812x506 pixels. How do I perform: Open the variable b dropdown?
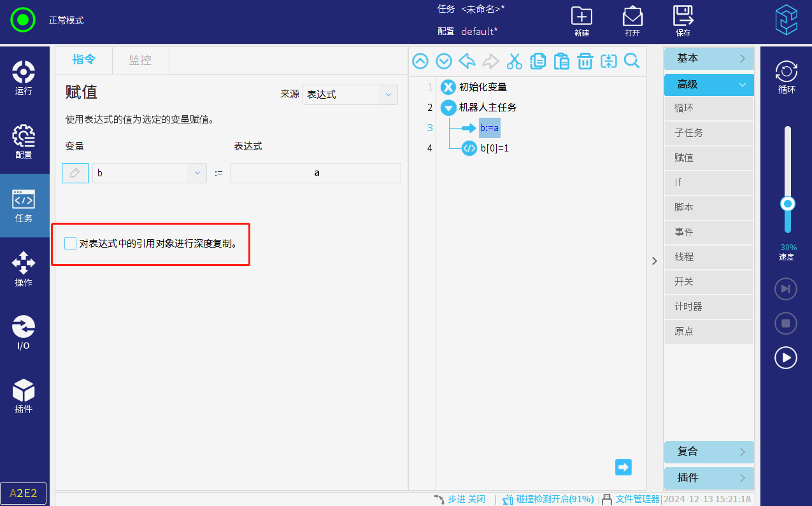click(150, 173)
